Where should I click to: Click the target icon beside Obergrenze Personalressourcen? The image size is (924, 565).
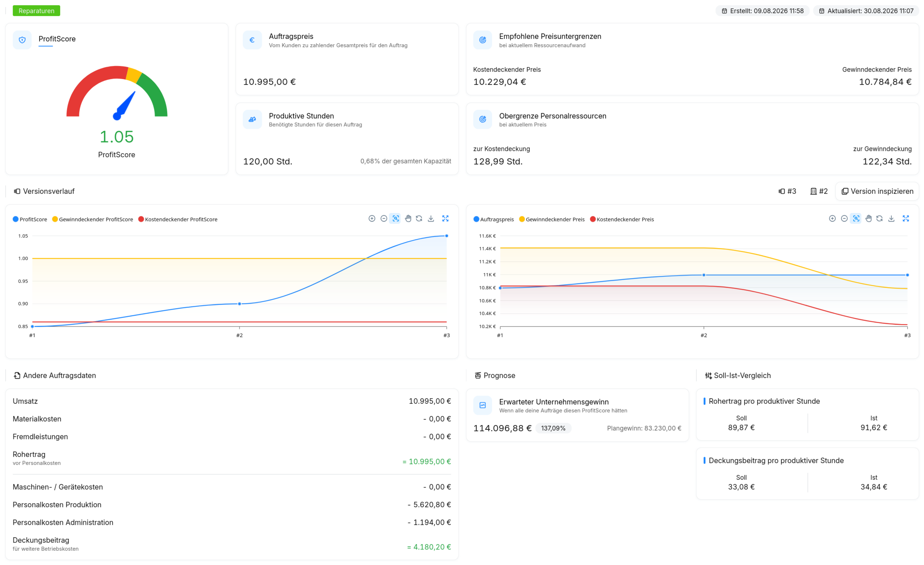[x=483, y=120]
